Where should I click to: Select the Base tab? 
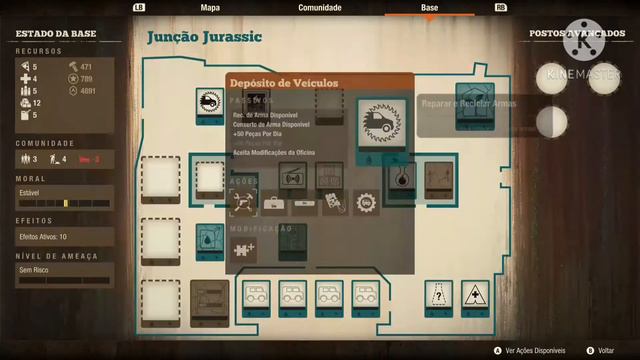(x=429, y=7)
